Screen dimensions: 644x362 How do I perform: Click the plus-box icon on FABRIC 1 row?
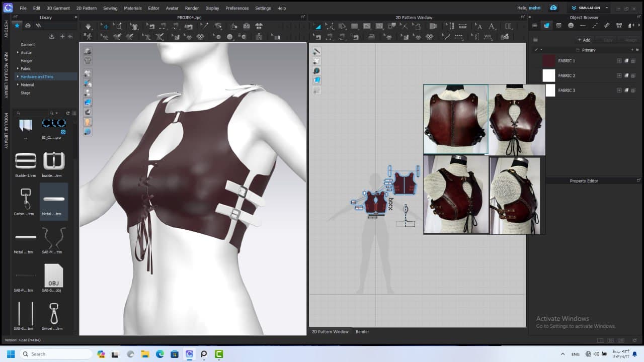click(619, 61)
